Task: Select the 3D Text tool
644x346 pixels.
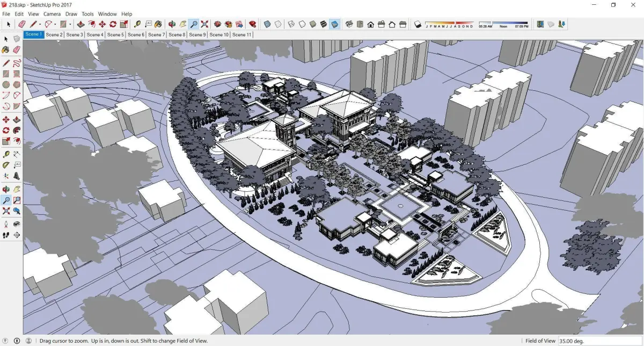Action: 17,176
